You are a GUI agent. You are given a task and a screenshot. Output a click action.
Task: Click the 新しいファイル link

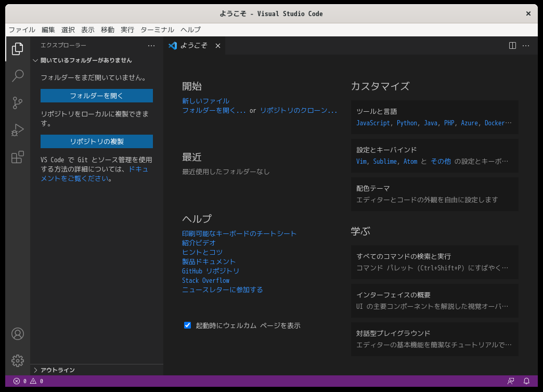[x=205, y=101]
